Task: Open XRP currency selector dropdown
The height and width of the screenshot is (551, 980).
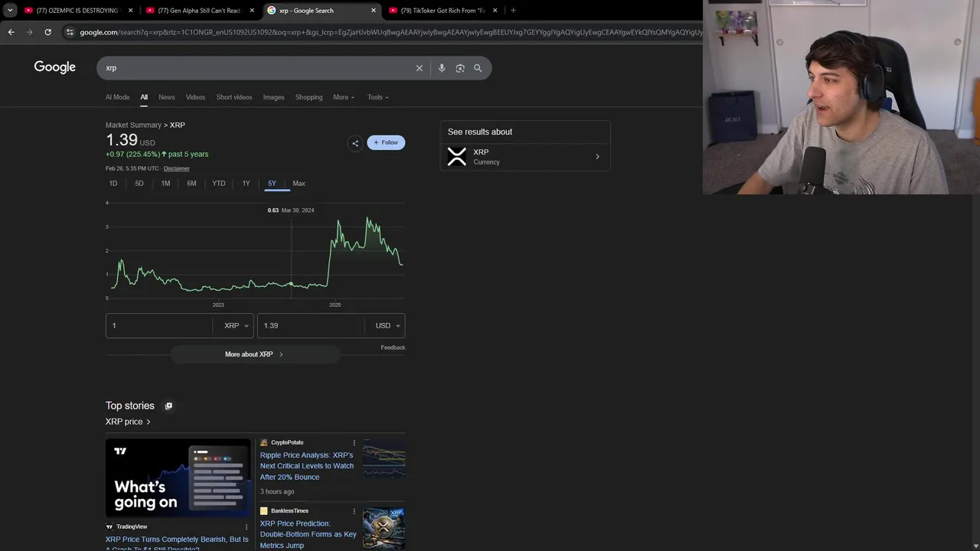Action: (236, 326)
